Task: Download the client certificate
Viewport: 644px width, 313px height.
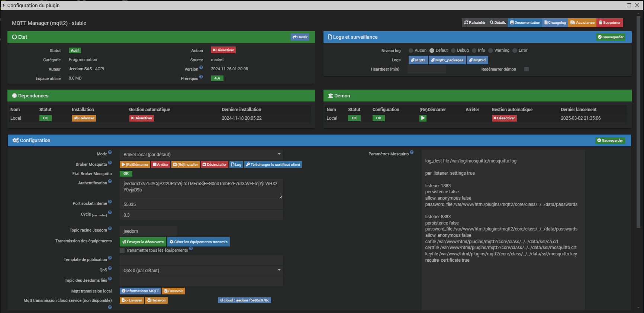Action: coord(273,165)
